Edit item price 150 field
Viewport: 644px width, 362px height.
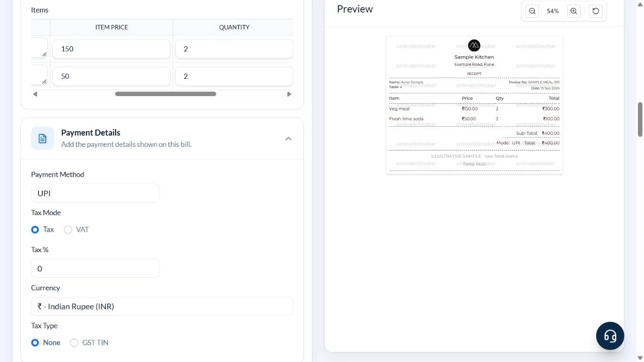pos(111,49)
